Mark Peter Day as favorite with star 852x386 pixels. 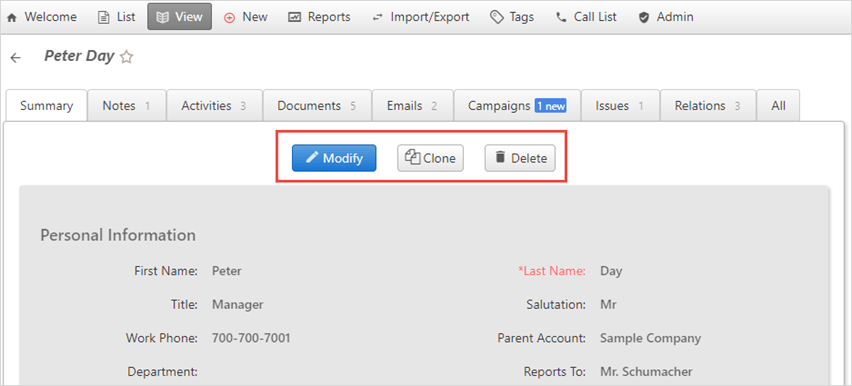pos(127,57)
